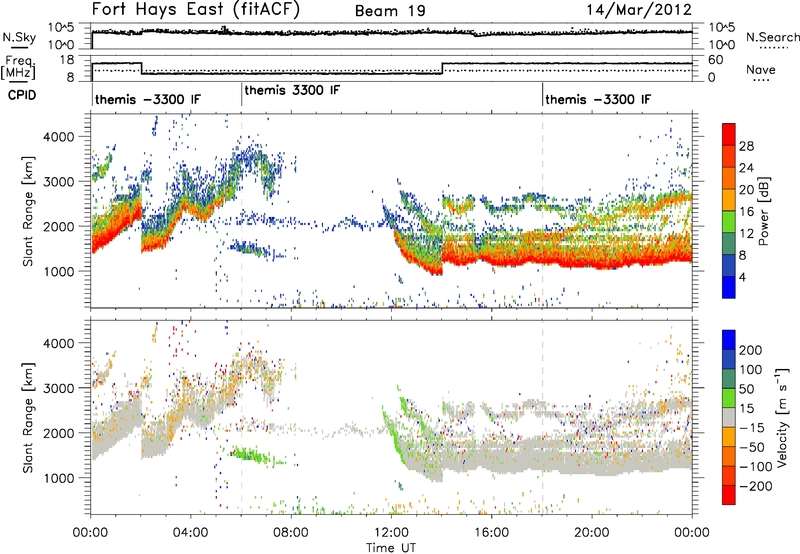The height and width of the screenshot is (554, 800).
Task: Click 'Slant Range [km]' label of the power panel
Action: pos(28,211)
